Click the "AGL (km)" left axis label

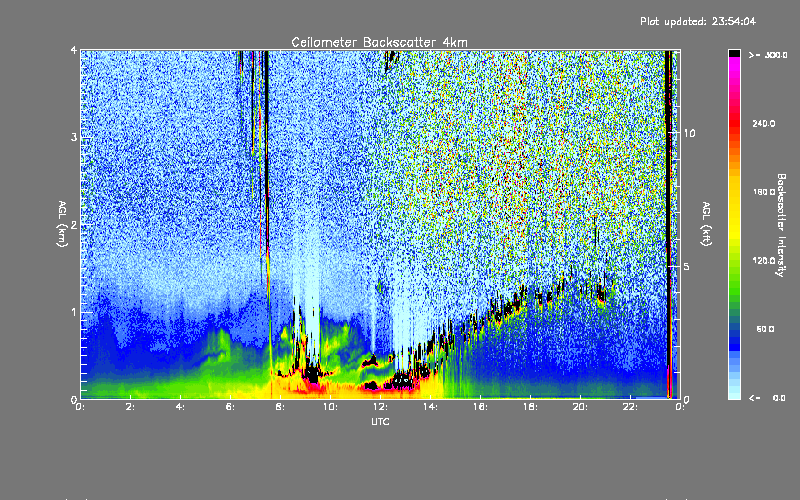(62, 224)
